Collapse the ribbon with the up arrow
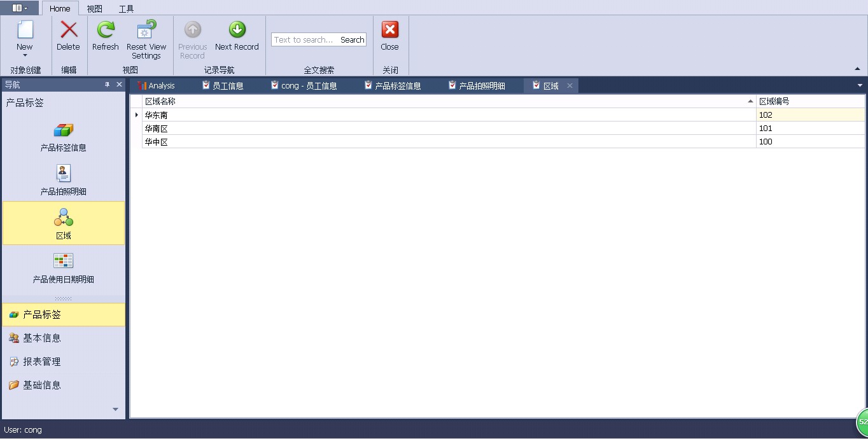The image size is (868, 439). click(857, 69)
